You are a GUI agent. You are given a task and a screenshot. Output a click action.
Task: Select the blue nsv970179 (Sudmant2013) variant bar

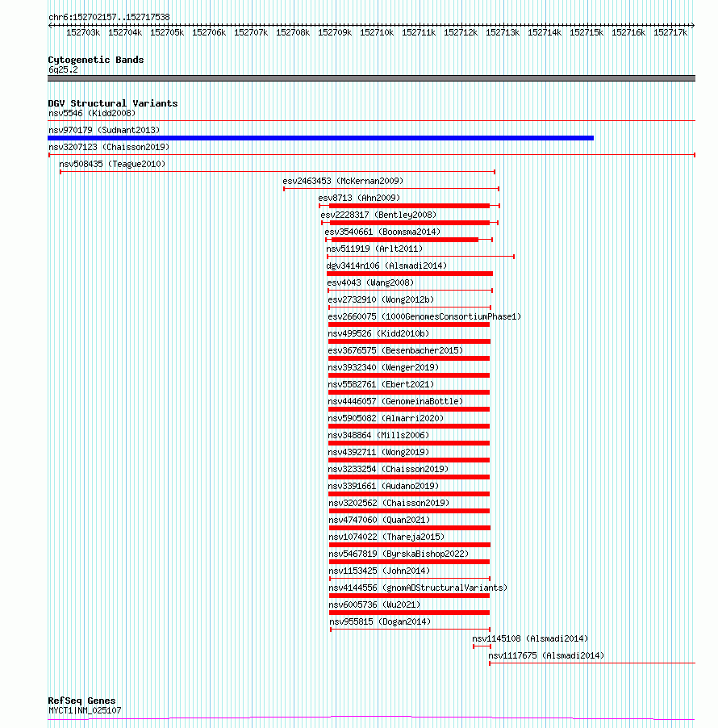[x=321, y=138]
